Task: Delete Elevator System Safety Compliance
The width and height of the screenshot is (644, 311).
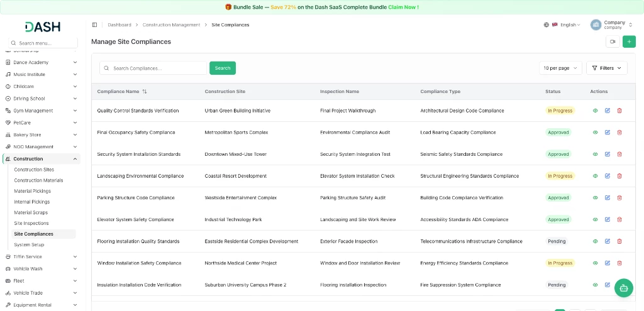Action: pos(619,219)
